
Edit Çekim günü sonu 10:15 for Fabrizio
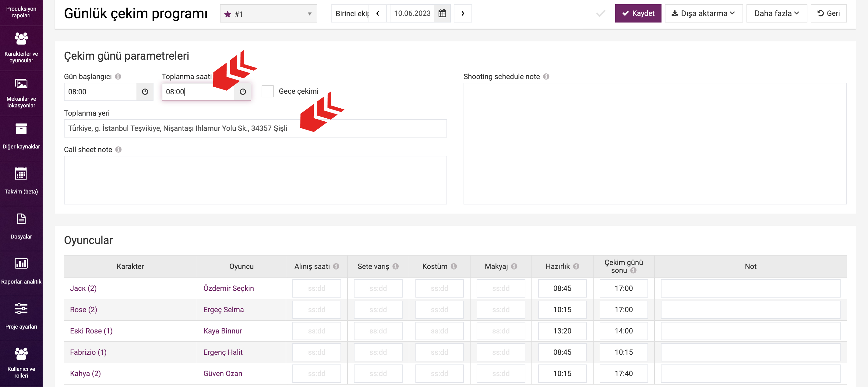(x=623, y=352)
